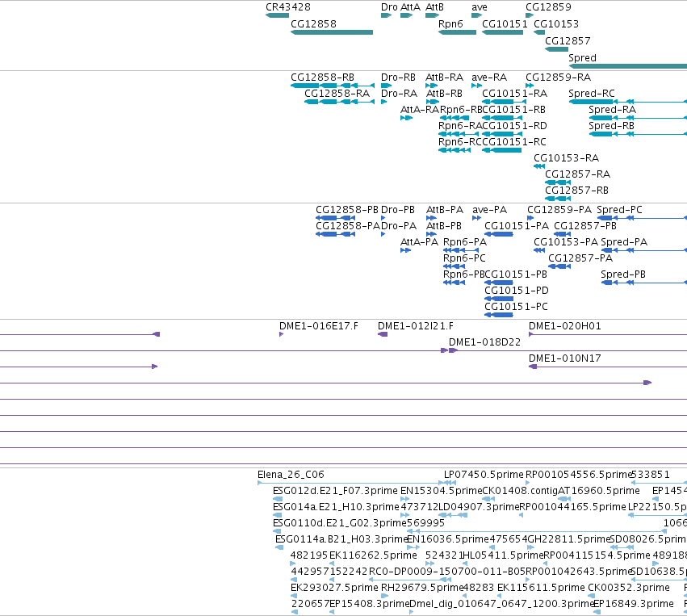
Task: Click the EK115611.5prime EST label
Action: pos(541,588)
